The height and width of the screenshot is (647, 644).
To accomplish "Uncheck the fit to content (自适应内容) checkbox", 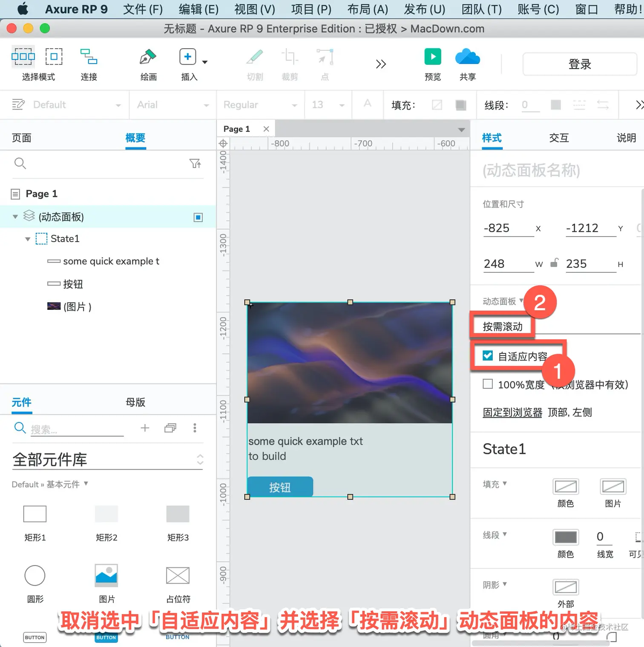I will click(x=488, y=356).
